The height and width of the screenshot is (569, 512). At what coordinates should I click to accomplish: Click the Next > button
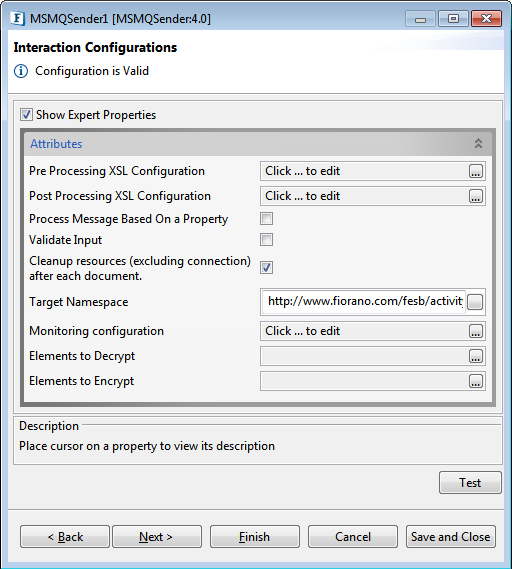pyautogui.click(x=157, y=536)
